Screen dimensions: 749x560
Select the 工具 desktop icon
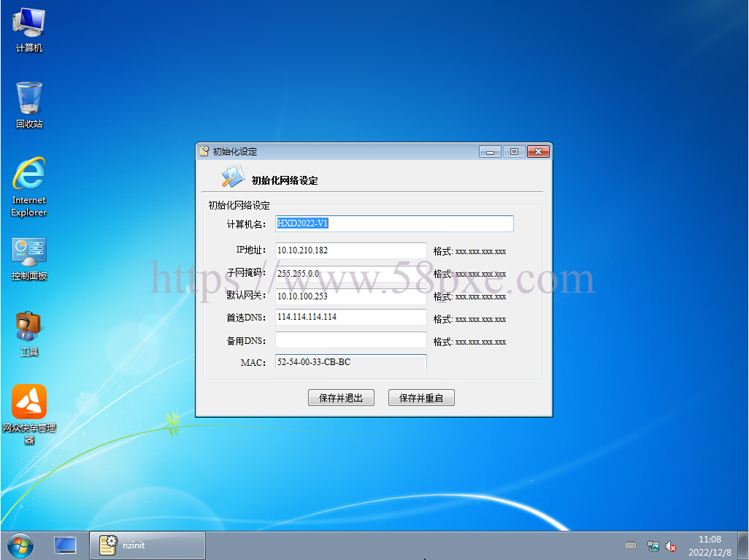pos(28,334)
